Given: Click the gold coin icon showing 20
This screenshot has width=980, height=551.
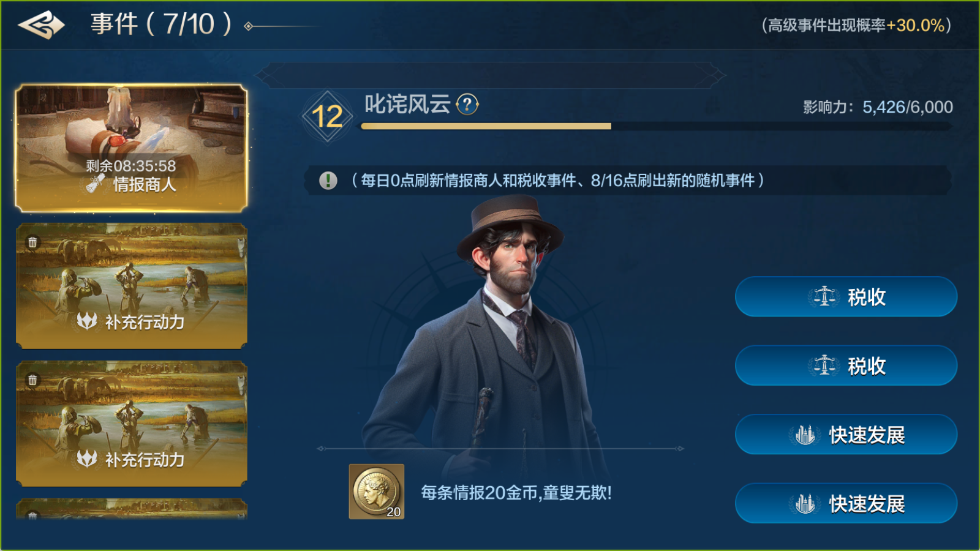Looking at the screenshot, I should coord(376,492).
